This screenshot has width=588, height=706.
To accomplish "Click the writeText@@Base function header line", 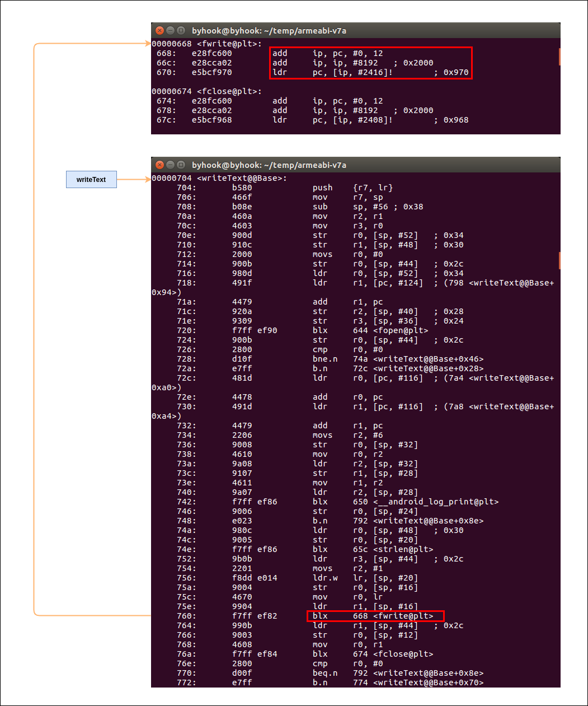I will pos(218,178).
